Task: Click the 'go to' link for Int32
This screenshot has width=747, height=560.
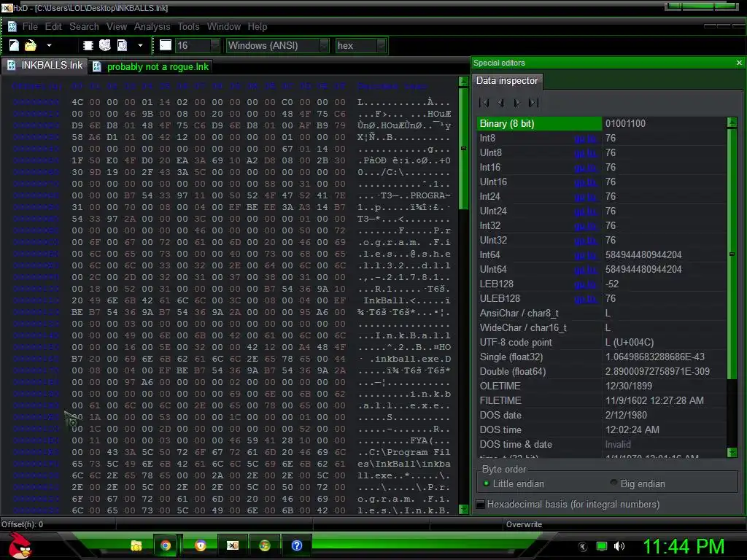Action: (x=585, y=226)
